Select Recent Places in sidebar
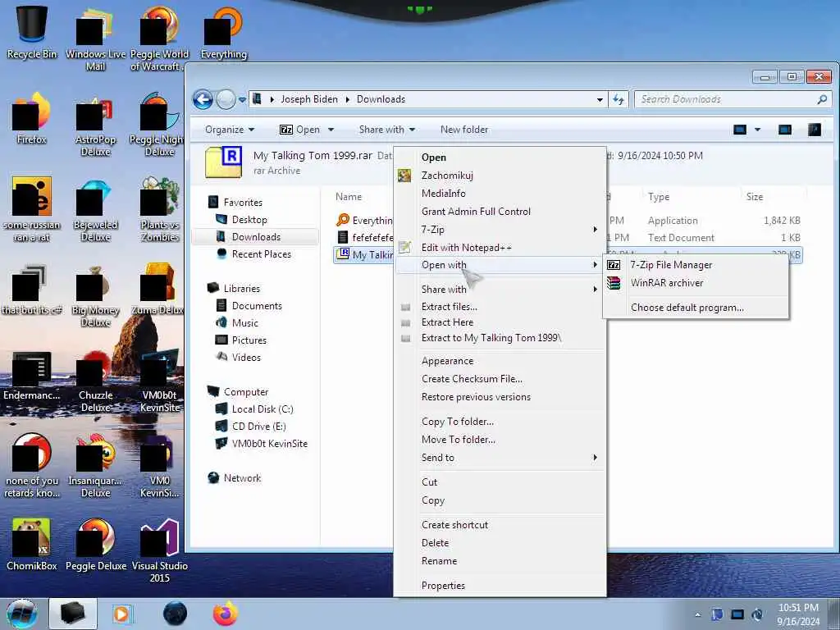 point(262,254)
